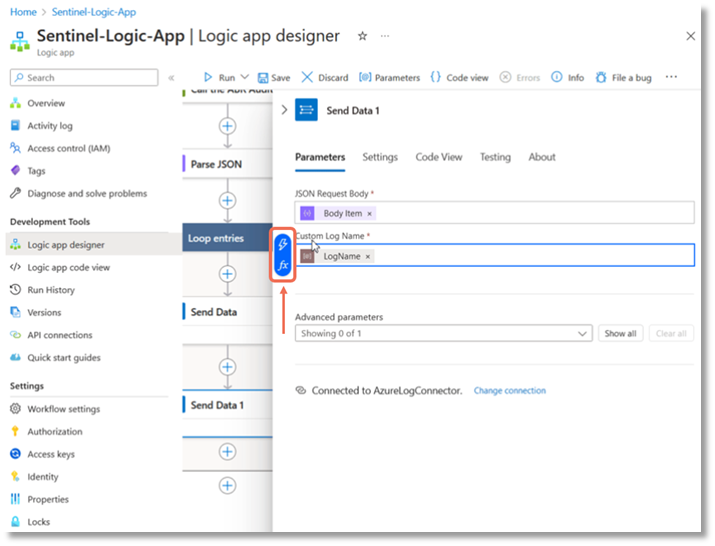Open Workflow settings in the sidebar

tap(63, 409)
